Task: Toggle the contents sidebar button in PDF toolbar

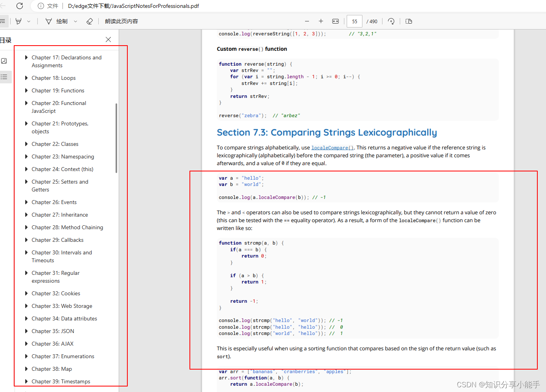Action: [2, 21]
